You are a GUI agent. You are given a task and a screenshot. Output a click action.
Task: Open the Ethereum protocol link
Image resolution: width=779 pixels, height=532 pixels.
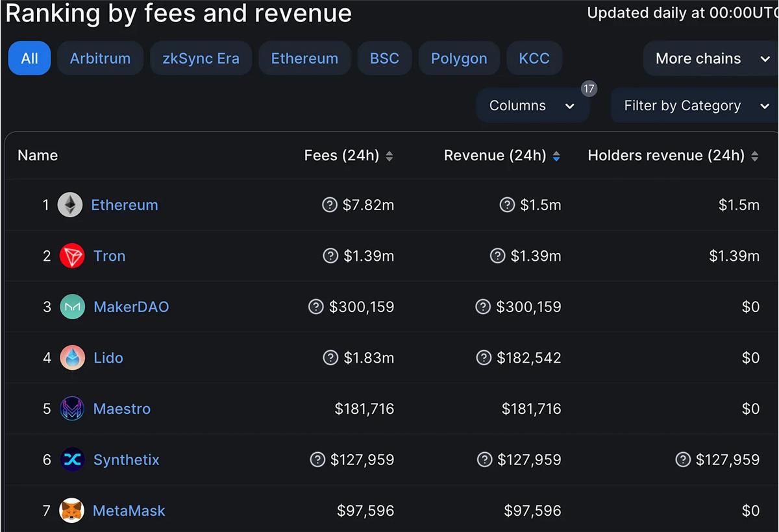tap(125, 205)
